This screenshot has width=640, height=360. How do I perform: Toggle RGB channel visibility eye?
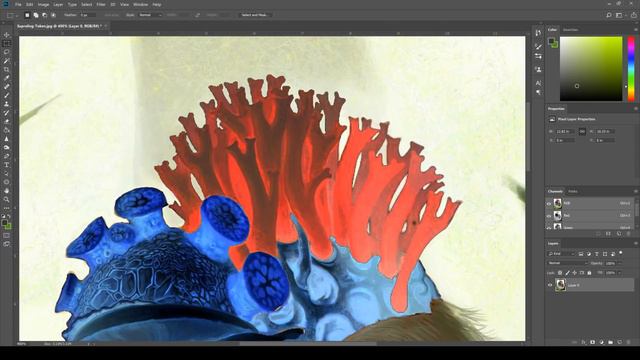click(549, 203)
